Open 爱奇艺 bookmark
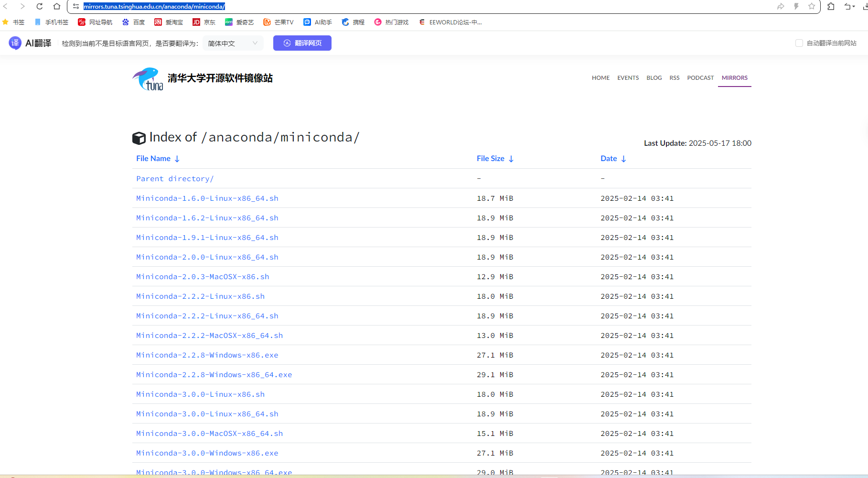 (x=239, y=22)
